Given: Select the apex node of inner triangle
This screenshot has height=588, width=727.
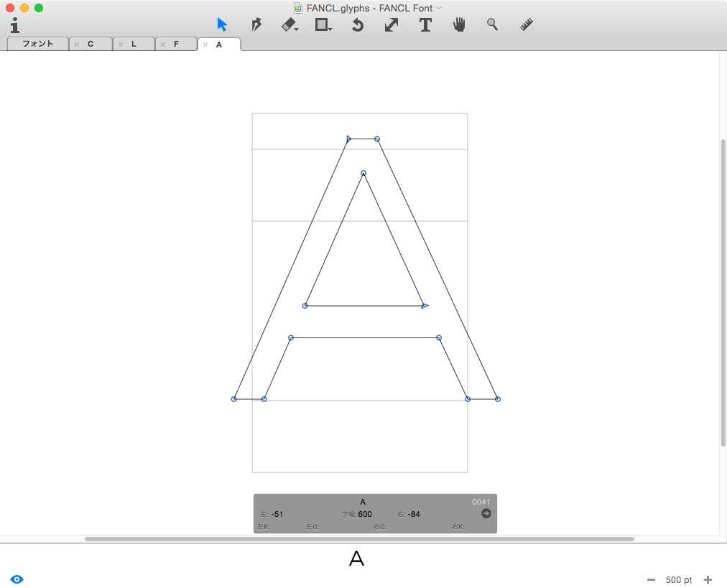Looking at the screenshot, I should pyautogui.click(x=363, y=173).
